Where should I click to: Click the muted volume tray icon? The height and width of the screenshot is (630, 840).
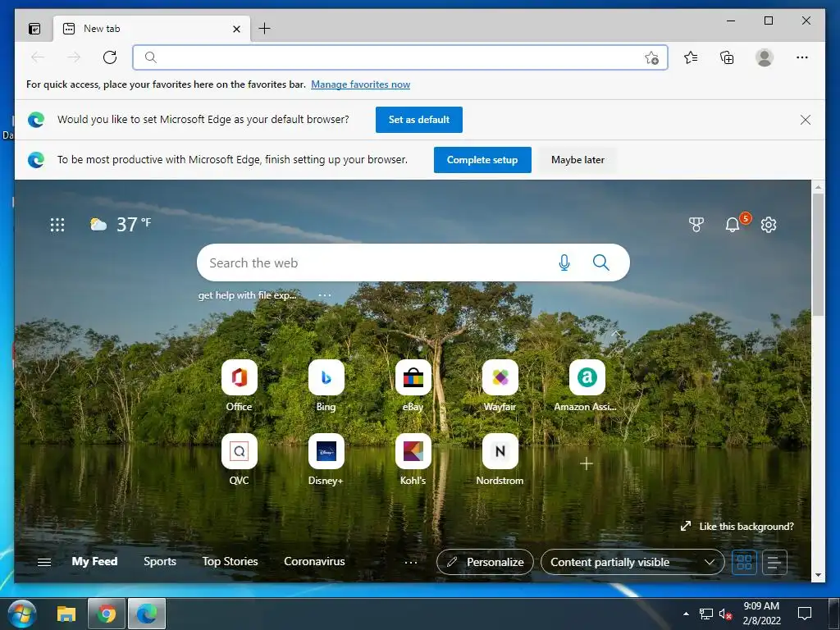click(725, 614)
